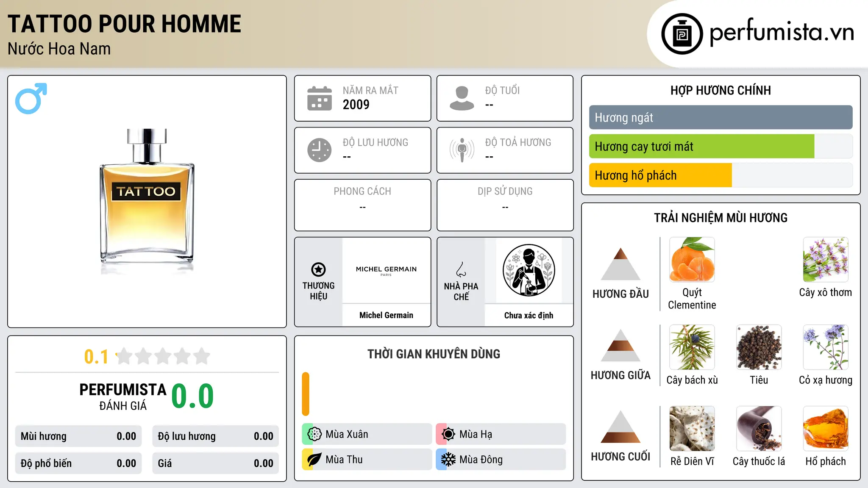Click the Mùa Xuân flower icon
Image resolution: width=868 pixels, height=488 pixels.
click(314, 434)
